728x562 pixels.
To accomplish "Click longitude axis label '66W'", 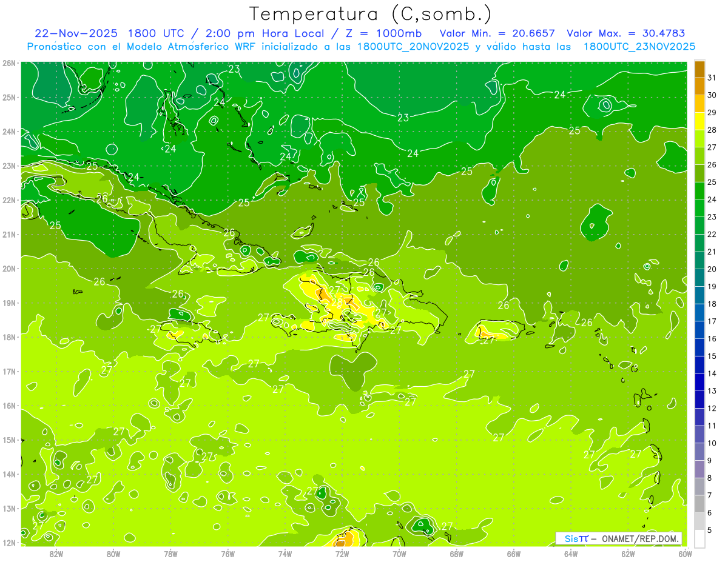I will point(514,553).
